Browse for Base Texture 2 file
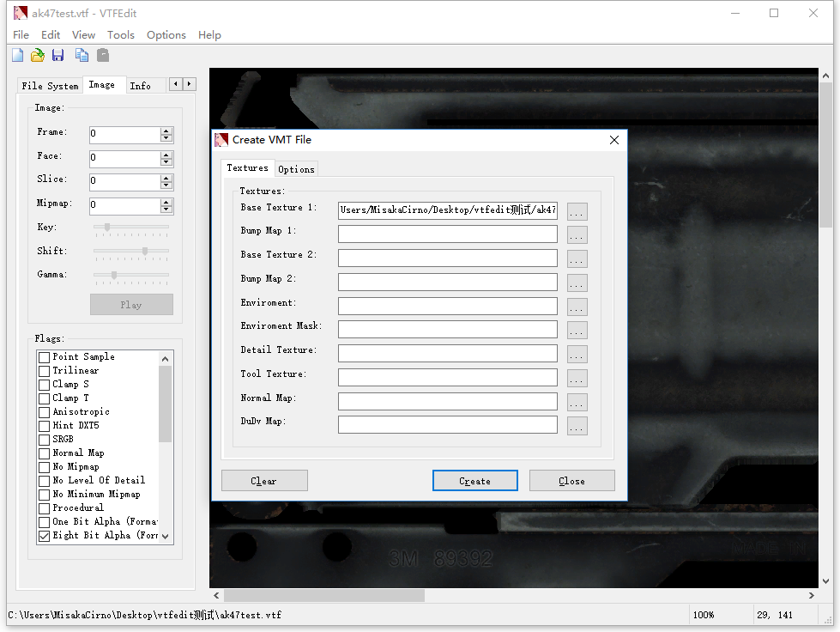Viewport: 840px width, 632px height. click(x=577, y=259)
